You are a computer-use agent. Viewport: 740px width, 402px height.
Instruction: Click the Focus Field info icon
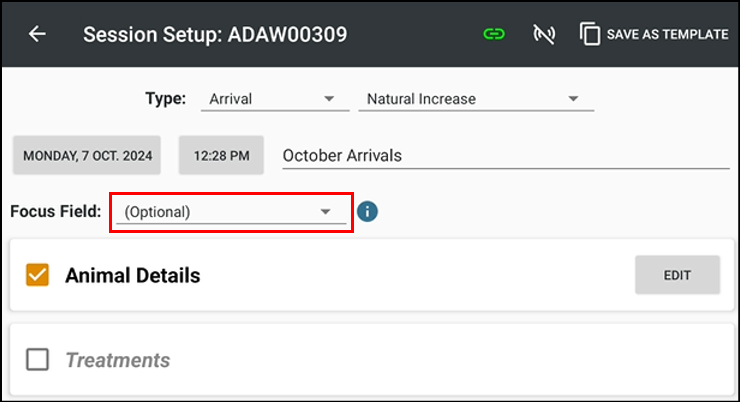368,212
